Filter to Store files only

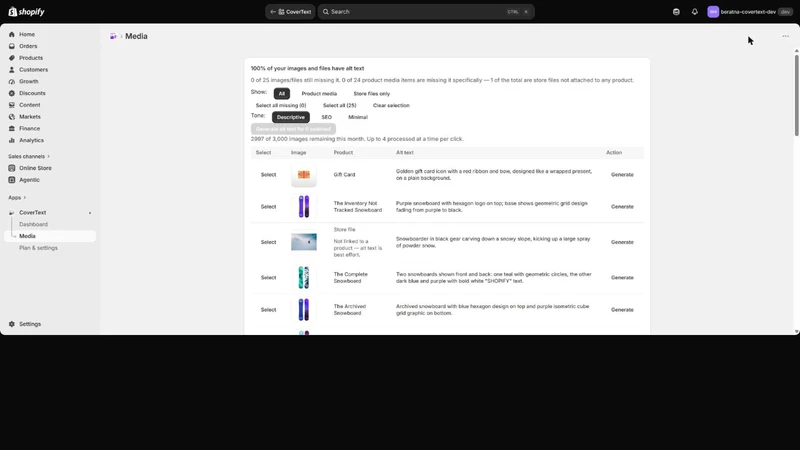[x=371, y=93]
